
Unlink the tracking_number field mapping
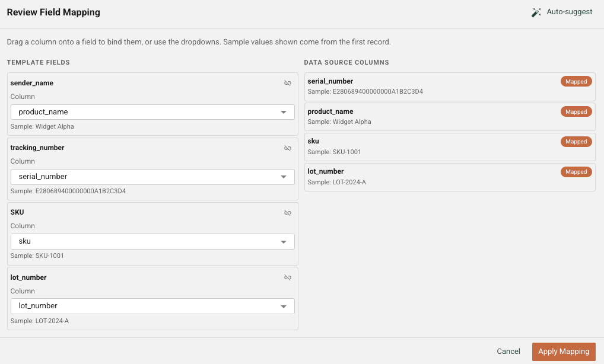coord(287,148)
